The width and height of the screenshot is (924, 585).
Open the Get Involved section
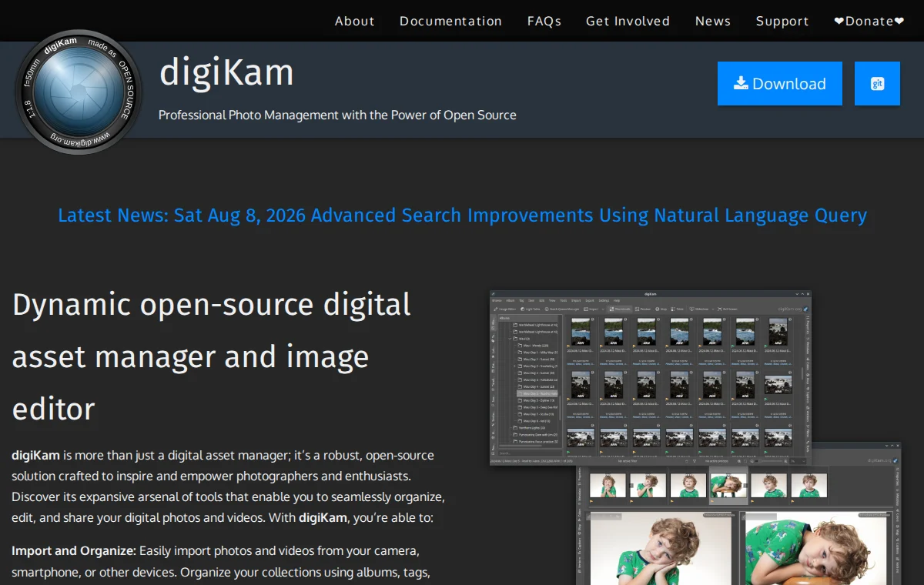[x=628, y=21]
